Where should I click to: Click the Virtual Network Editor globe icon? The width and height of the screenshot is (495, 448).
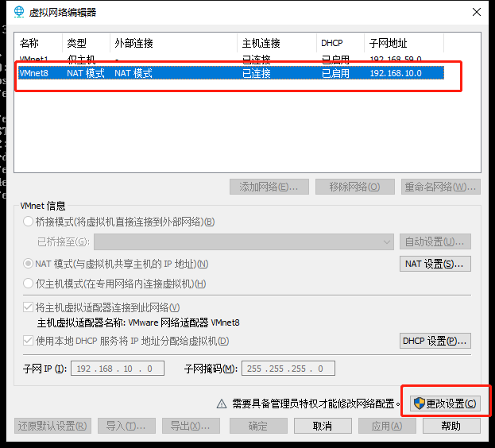pyautogui.click(x=19, y=12)
